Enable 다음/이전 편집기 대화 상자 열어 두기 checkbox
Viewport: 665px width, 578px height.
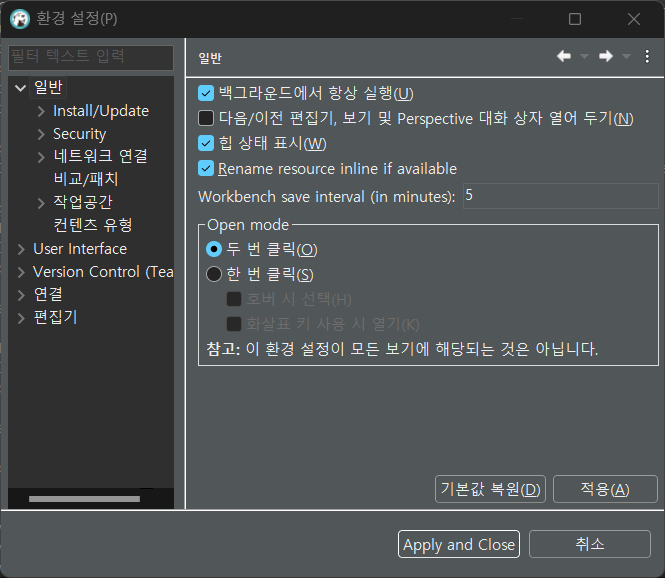206,118
